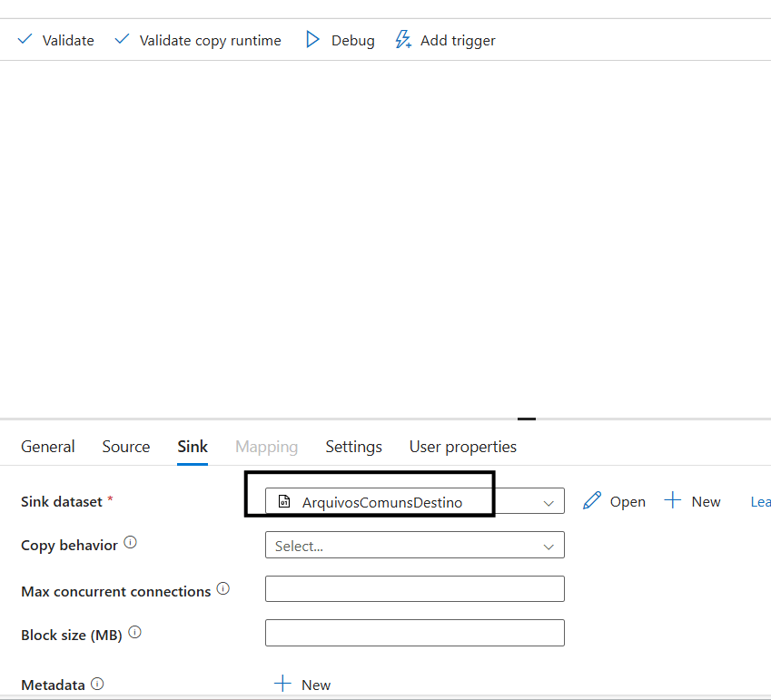Select the User properties tab
The width and height of the screenshot is (771, 700).
(x=462, y=447)
